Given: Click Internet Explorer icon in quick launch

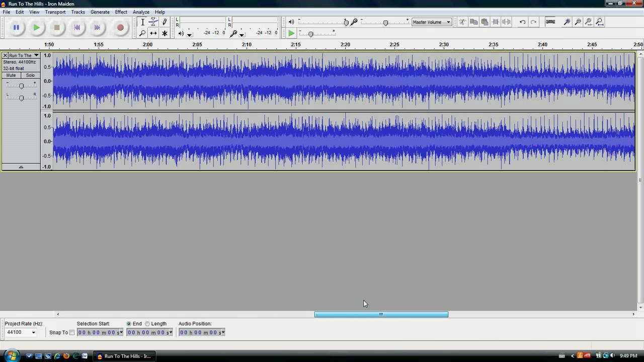Looking at the screenshot, I should 57,356.
